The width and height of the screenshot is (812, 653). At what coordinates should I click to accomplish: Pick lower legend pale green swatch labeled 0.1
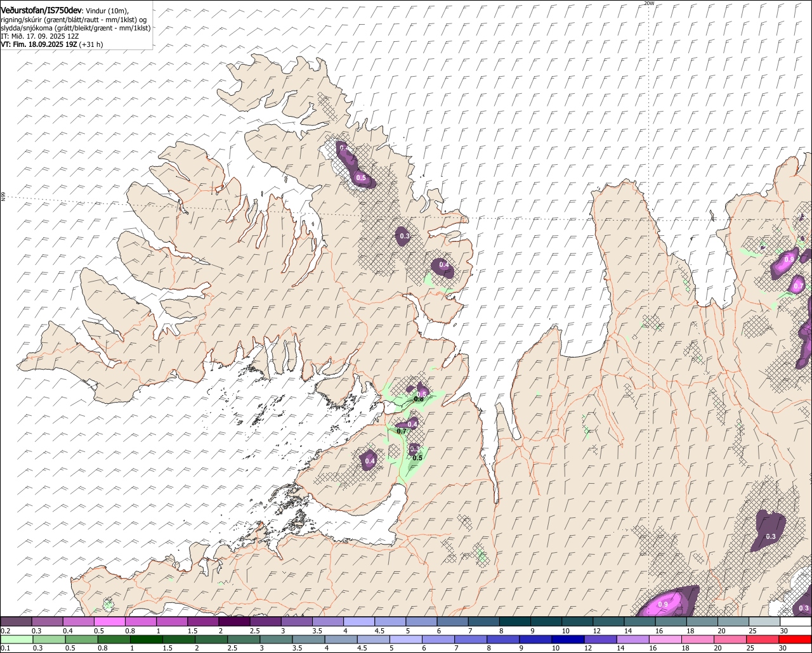pos(16,639)
